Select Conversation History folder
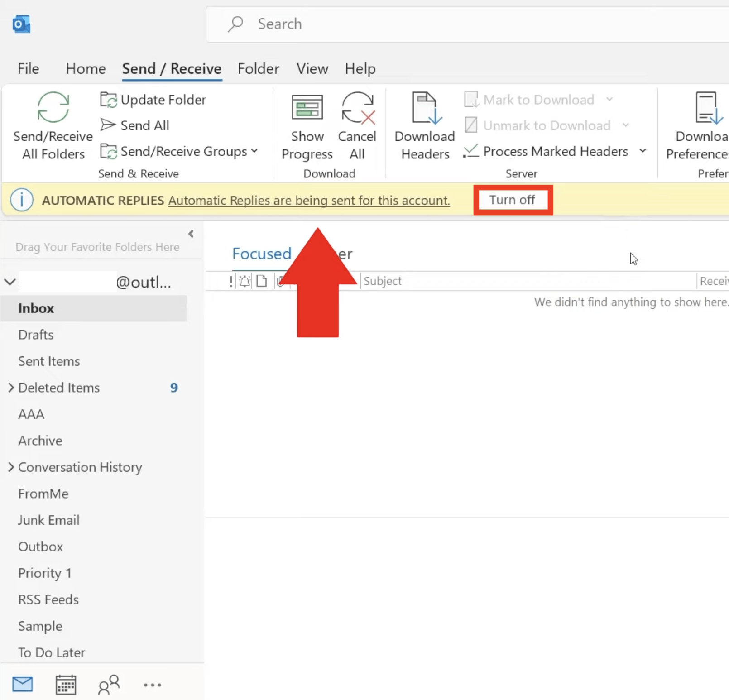Viewport: 729px width, 700px height. pyautogui.click(x=80, y=467)
